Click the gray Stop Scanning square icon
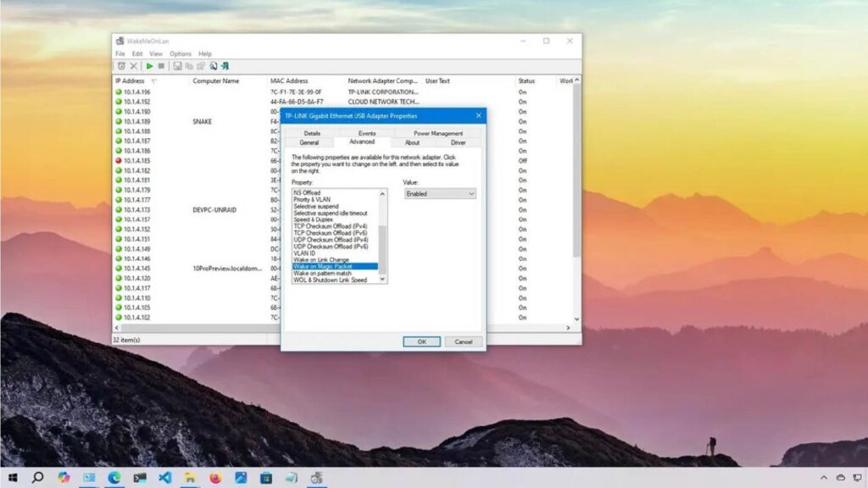The width and height of the screenshot is (868, 488). pos(161,66)
